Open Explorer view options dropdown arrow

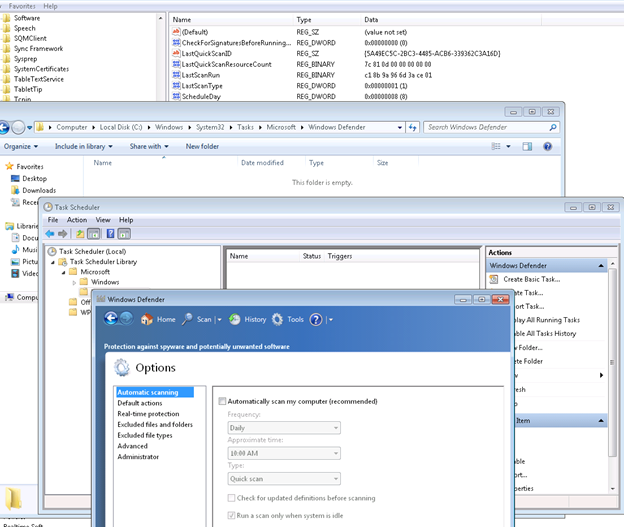coord(508,146)
